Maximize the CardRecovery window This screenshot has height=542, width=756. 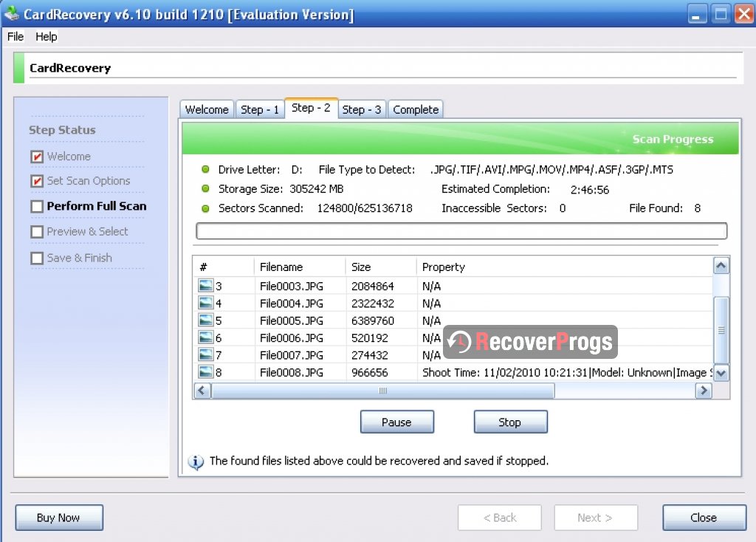coord(721,14)
